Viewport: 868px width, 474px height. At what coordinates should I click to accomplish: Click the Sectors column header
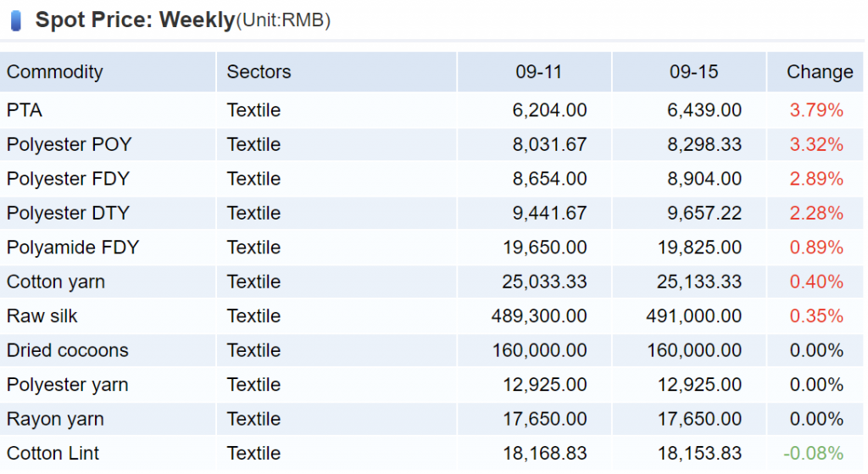coord(259,72)
